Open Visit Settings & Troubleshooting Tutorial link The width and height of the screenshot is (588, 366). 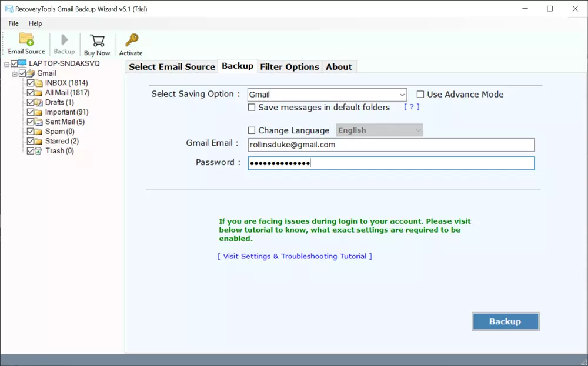[295, 257]
